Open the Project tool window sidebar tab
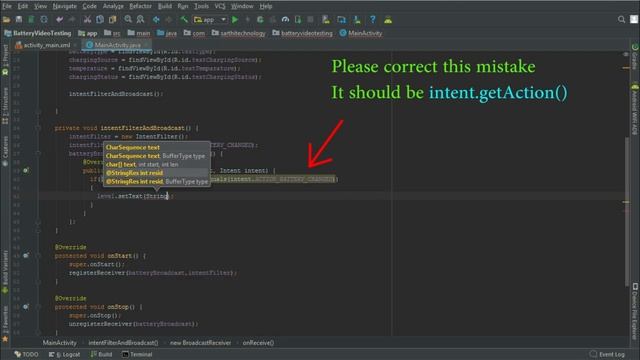The height and width of the screenshot is (360, 640). tap(5, 60)
